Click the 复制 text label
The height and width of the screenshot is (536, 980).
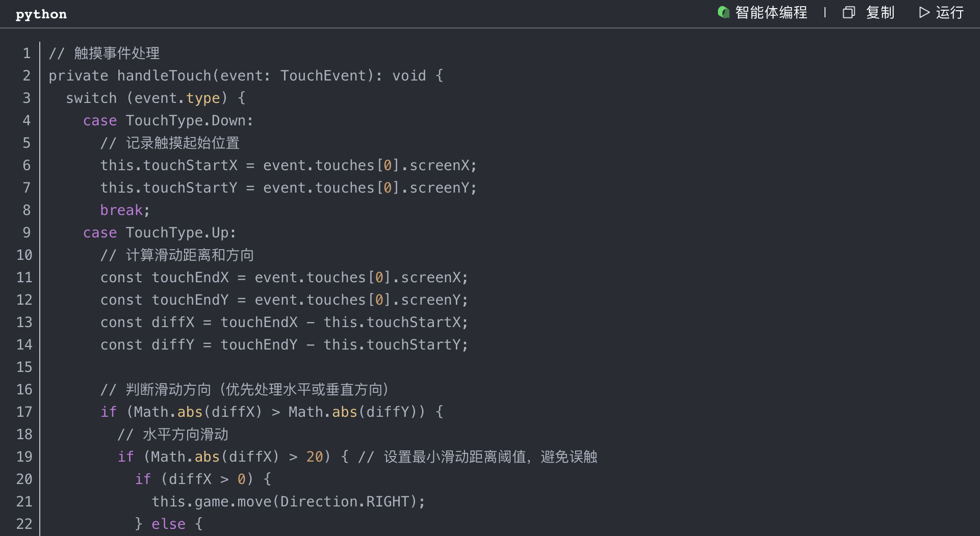880,12
